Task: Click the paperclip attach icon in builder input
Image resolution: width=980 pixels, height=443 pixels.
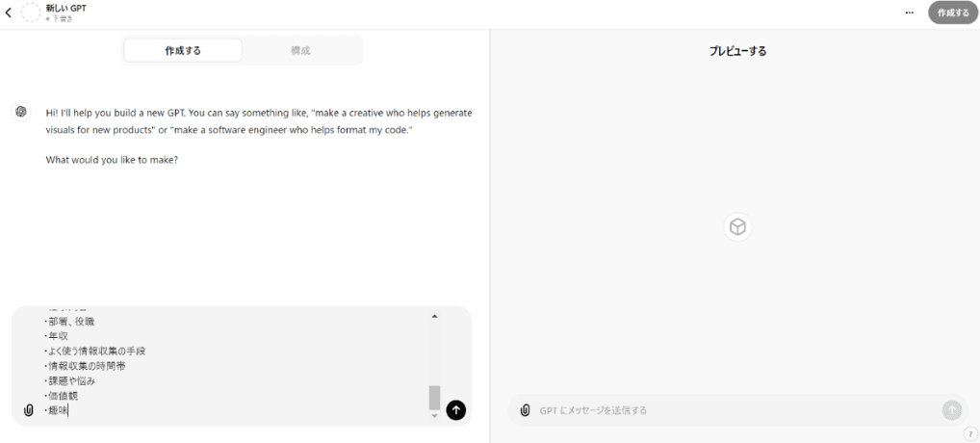Action: (x=28, y=410)
